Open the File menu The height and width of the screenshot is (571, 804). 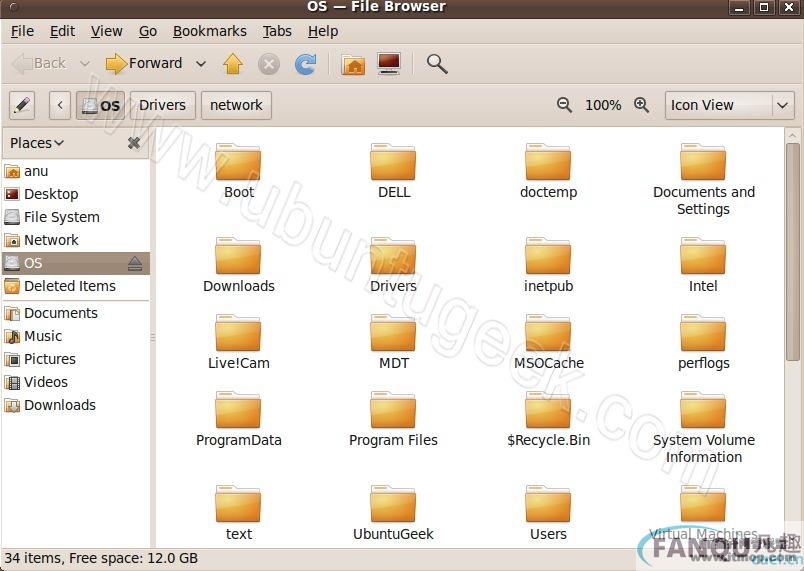pos(22,32)
